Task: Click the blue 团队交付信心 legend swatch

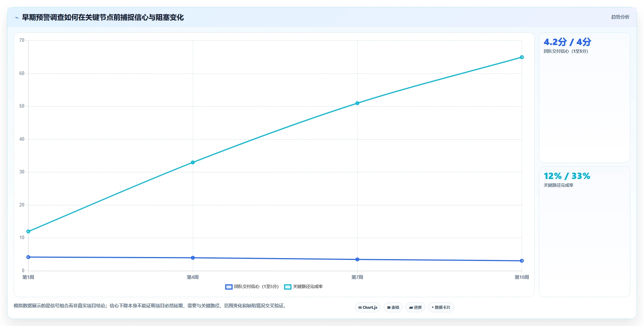Action: [x=229, y=287]
